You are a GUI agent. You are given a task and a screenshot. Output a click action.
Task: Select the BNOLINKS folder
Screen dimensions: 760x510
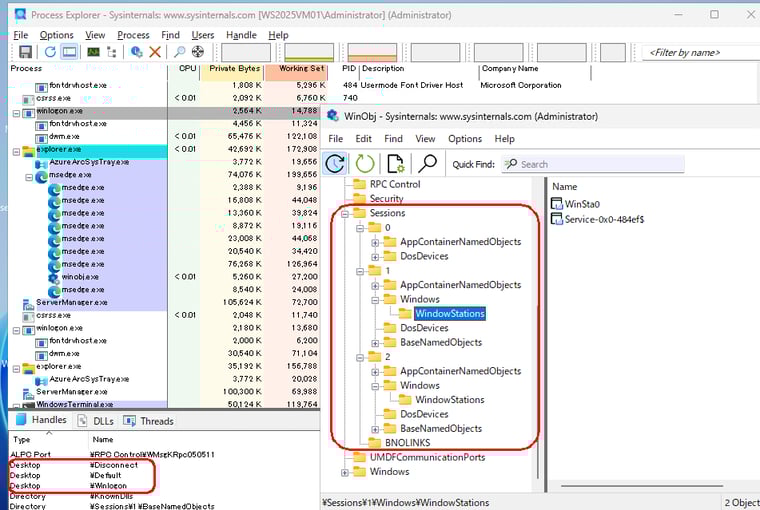407,443
